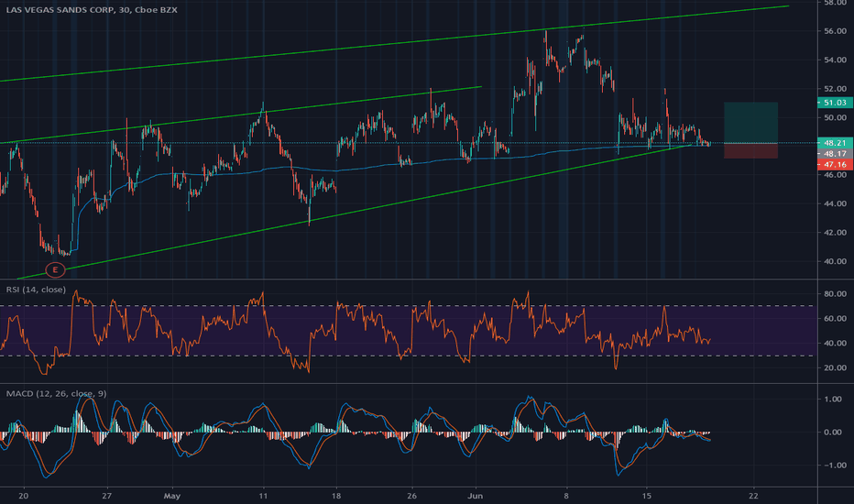Click the '15' date on time axis
Viewport: 854px width, 504px height.
[x=647, y=496]
